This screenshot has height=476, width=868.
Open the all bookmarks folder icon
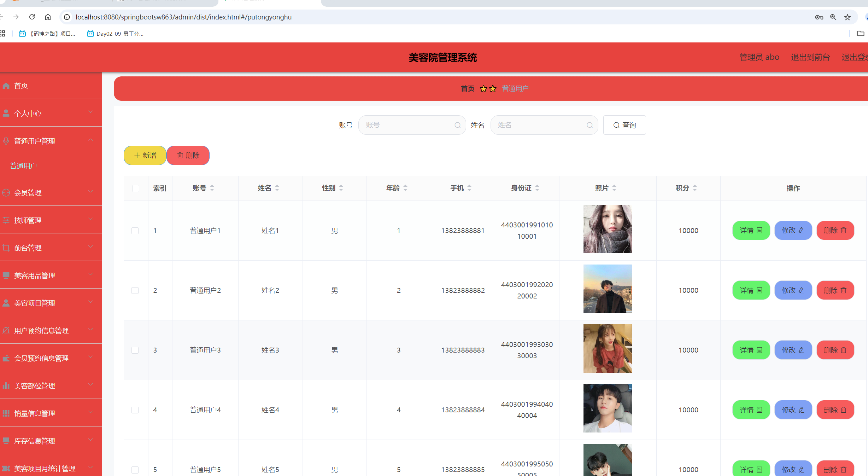[861, 34]
